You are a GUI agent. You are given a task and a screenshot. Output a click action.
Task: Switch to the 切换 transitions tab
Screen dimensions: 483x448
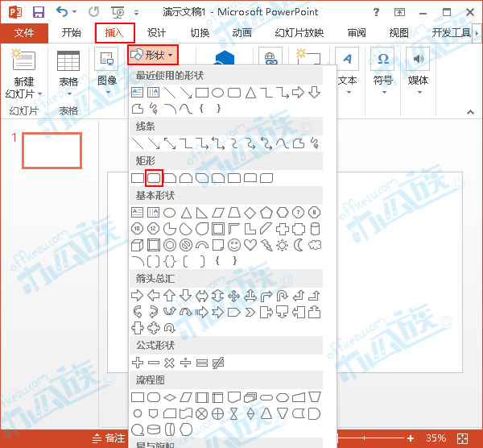[200, 33]
